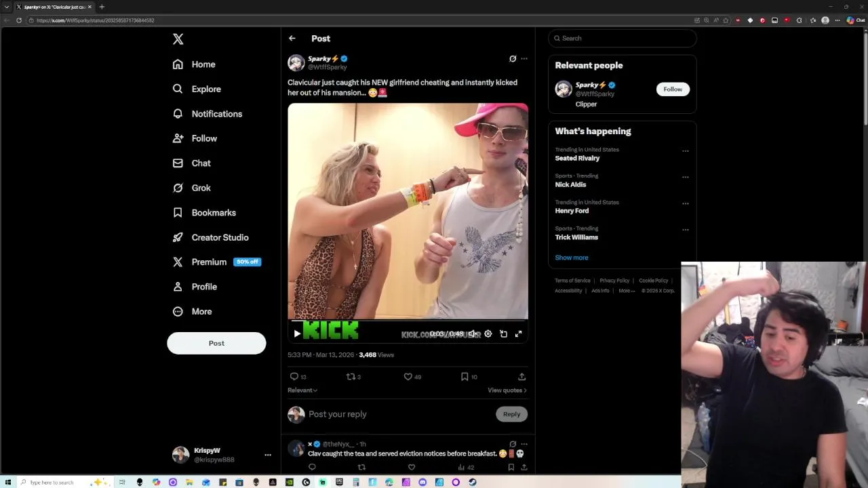Image resolution: width=868 pixels, height=488 pixels.
Task: Go back using the arrow beside Post
Action: (x=292, y=39)
